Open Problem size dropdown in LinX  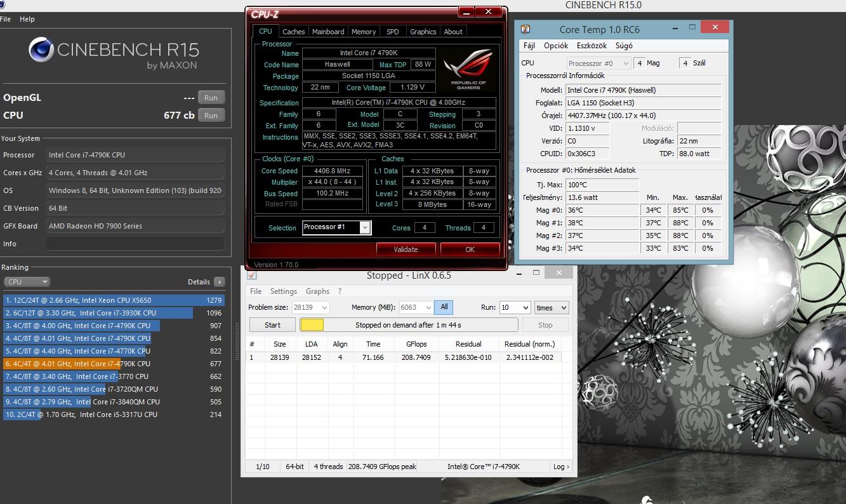click(311, 307)
